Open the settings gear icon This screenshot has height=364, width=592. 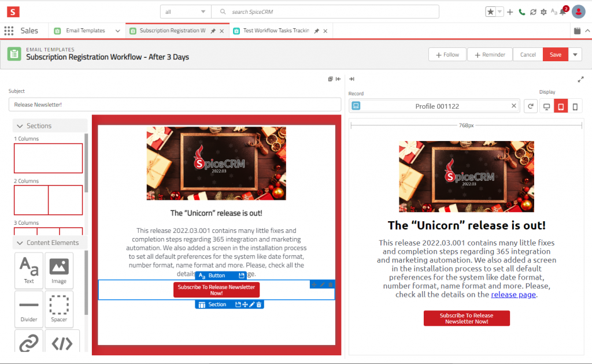tap(543, 12)
